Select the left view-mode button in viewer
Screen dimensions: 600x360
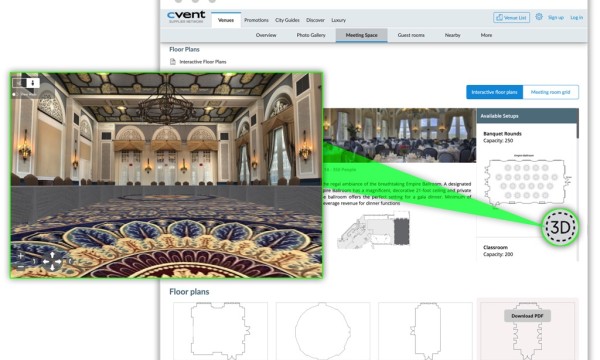tap(19, 83)
